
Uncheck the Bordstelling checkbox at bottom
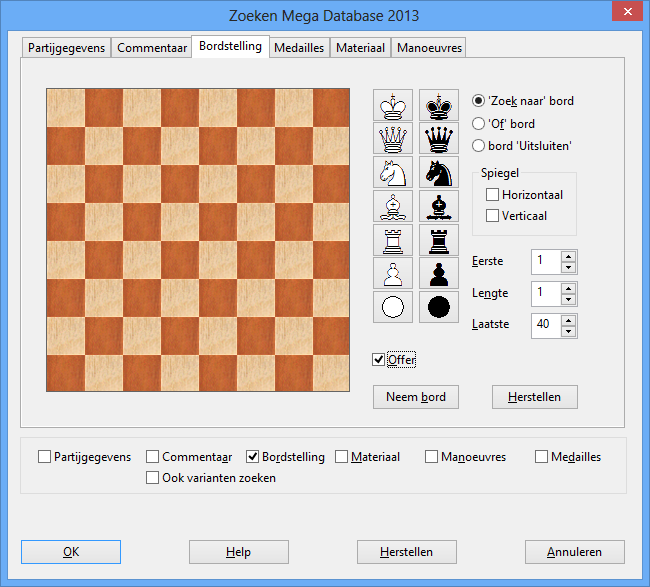coord(252,457)
